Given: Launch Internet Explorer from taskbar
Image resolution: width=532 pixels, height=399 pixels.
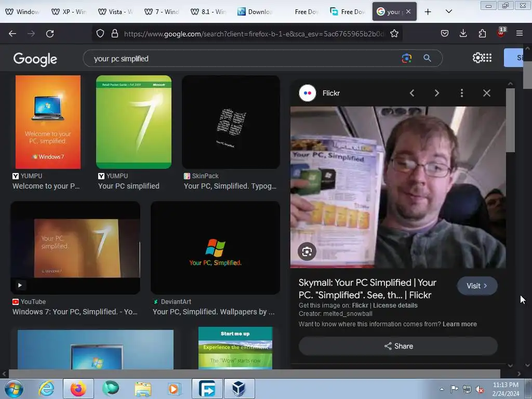Looking at the screenshot, I should pyautogui.click(x=46, y=389).
